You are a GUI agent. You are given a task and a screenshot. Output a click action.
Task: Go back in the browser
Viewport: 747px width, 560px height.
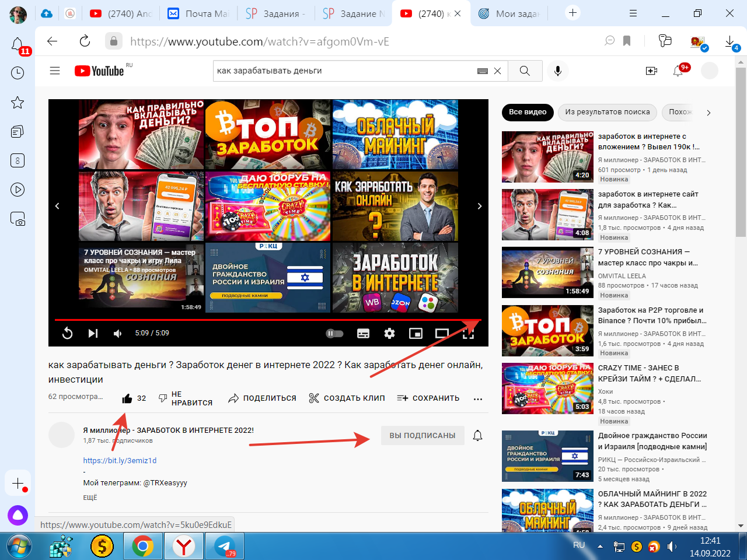point(53,41)
